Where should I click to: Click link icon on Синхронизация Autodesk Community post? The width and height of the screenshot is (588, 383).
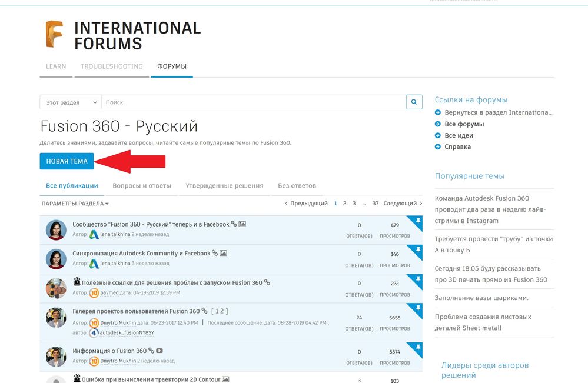tap(215, 253)
